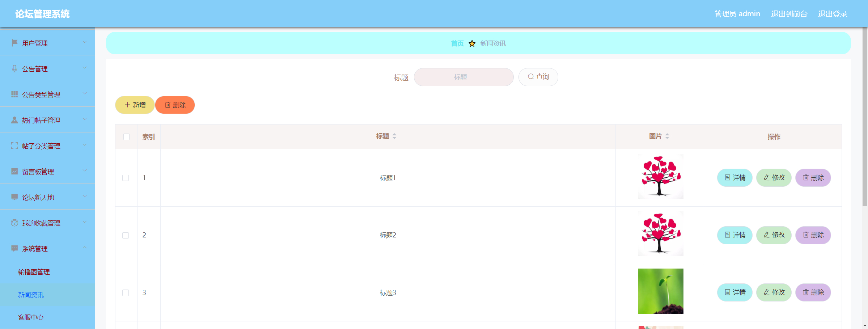Image resolution: width=868 pixels, height=329 pixels.
Task: Expand the 论坛新天地 menu chevron
Action: pos(85,196)
